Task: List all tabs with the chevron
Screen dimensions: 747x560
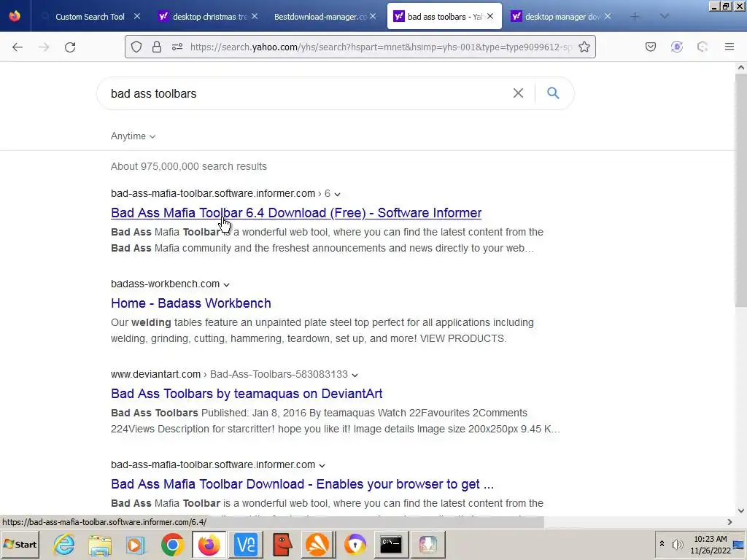Action: 664,17
